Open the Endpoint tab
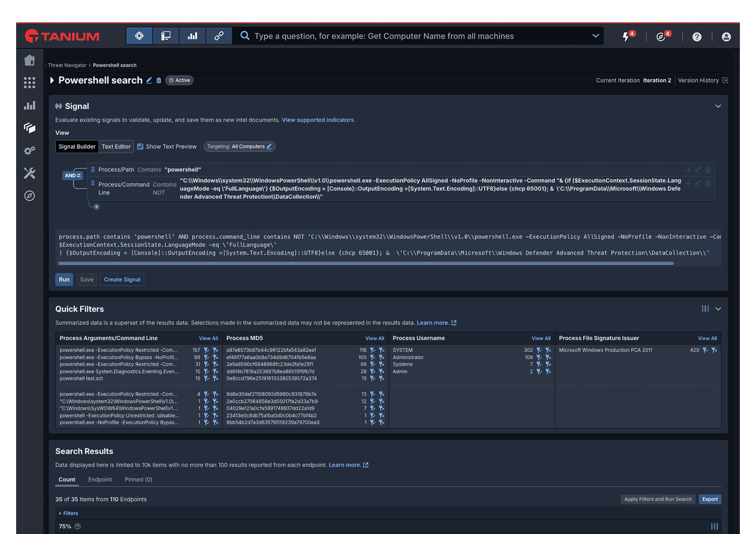 pyautogui.click(x=100, y=480)
